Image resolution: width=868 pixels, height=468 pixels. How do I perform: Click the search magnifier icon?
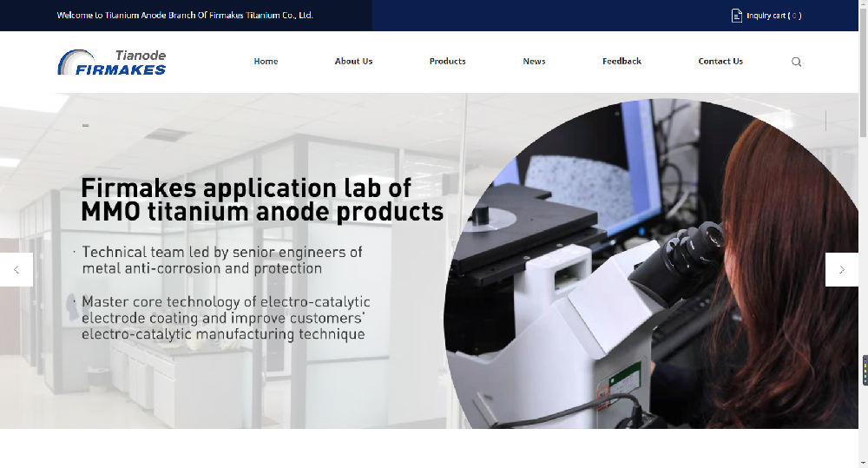tap(796, 62)
